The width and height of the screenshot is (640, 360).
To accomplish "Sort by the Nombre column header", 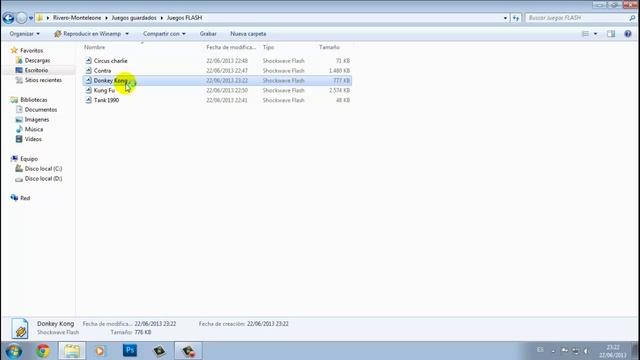I will (x=95, y=47).
